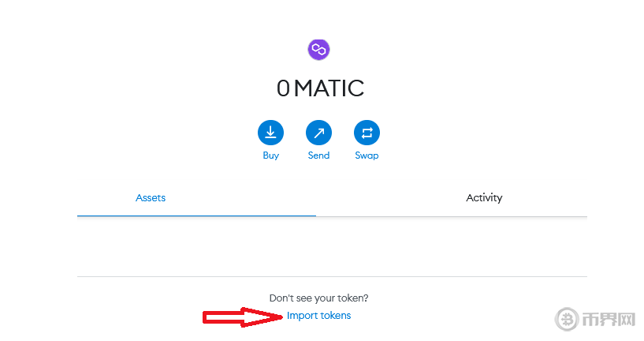Click the Swap arrows icon
This screenshot has height=341, width=644.
(x=367, y=133)
